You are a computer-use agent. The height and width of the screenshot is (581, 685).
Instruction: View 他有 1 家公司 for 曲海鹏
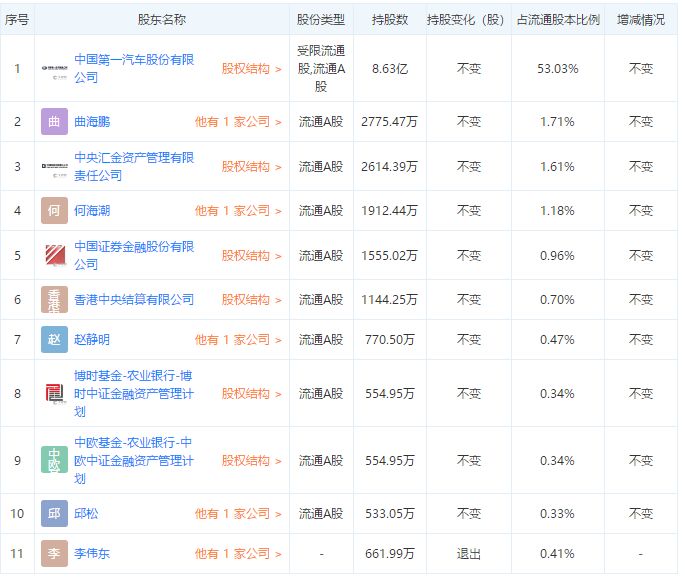point(238,121)
